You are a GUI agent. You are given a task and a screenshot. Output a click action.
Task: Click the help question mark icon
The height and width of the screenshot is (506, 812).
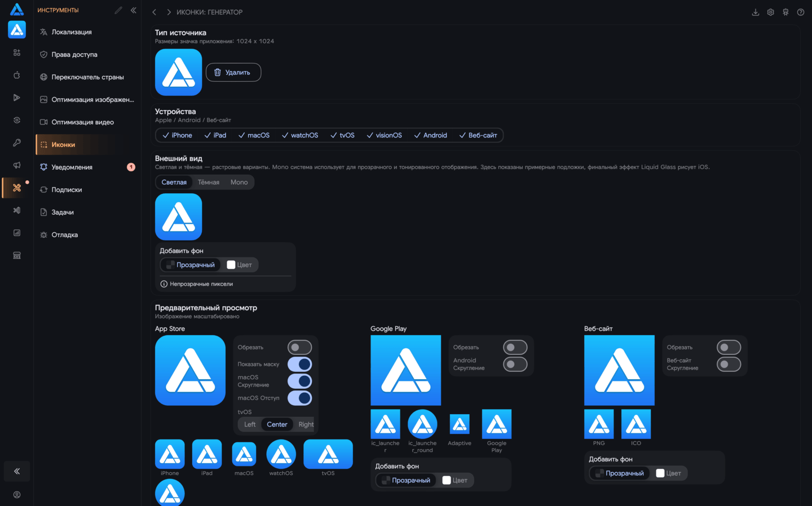point(800,12)
